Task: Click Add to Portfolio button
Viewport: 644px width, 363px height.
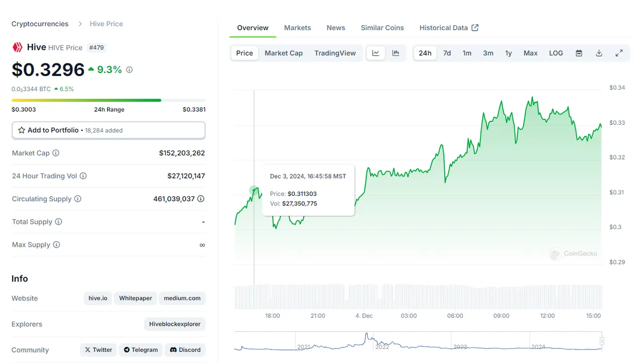Action: coord(109,130)
